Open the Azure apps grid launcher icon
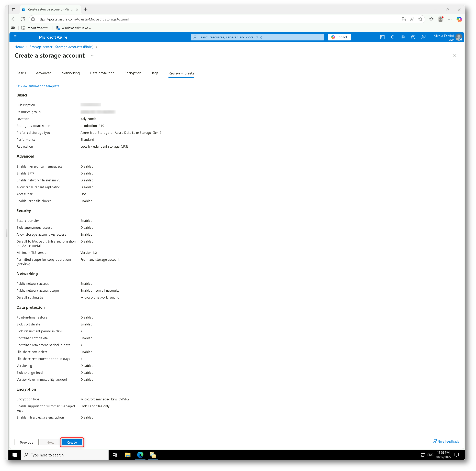The image size is (476, 471). click(x=16, y=37)
